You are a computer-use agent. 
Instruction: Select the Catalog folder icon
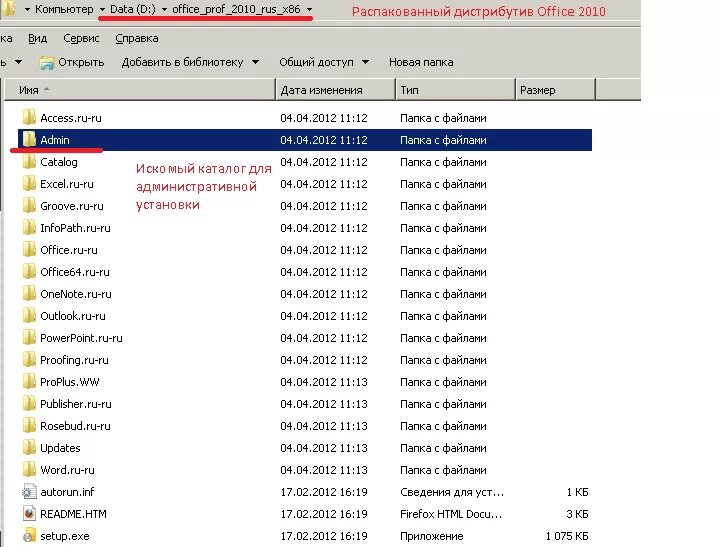click(x=29, y=162)
